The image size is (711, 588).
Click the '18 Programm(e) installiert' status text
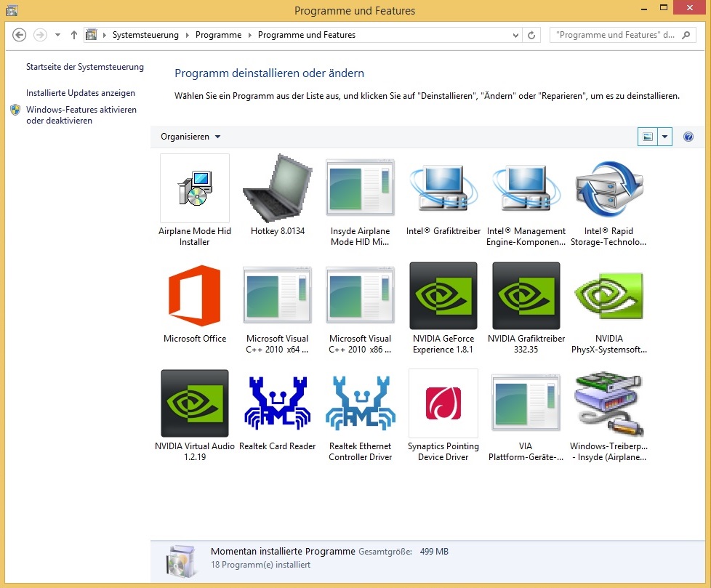tap(261, 565)
